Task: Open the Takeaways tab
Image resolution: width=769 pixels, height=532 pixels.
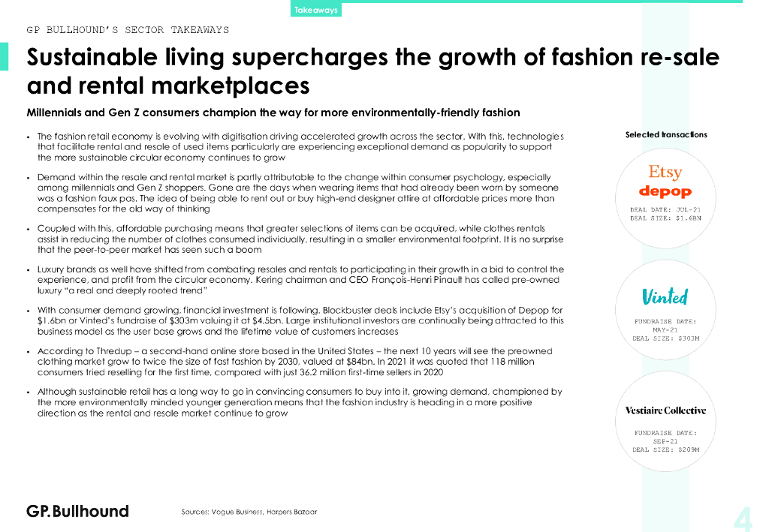Action: 315,10
